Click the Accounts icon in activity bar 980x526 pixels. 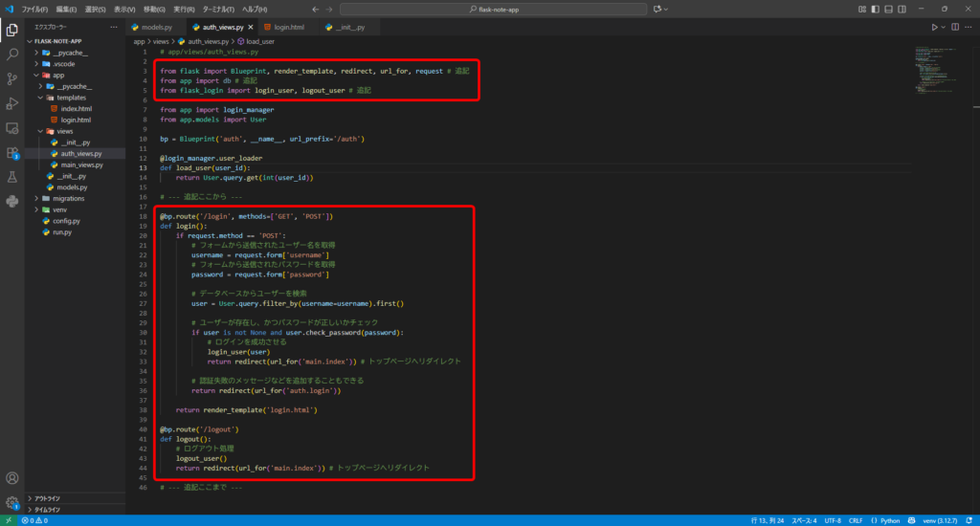[12, 478]
